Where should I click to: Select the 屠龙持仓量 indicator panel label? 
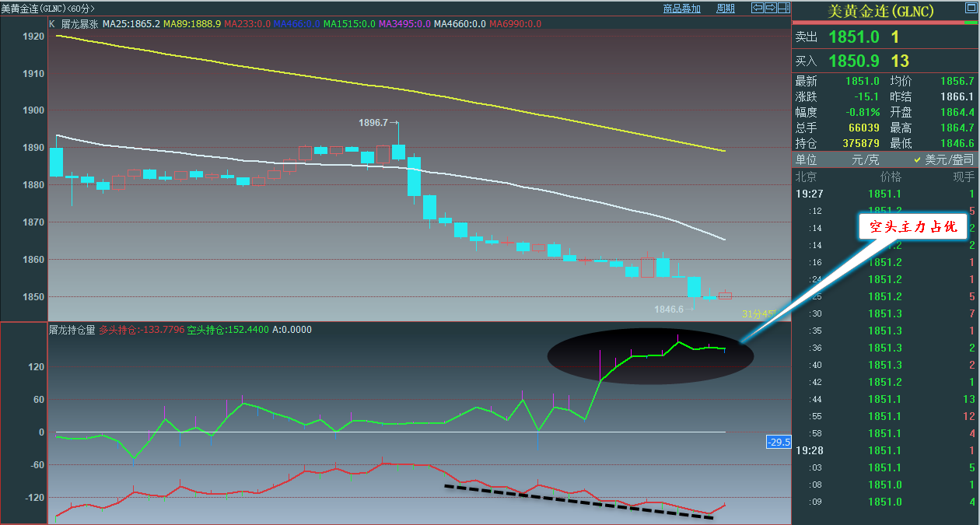pyautogui.click(x=72, y=330)
